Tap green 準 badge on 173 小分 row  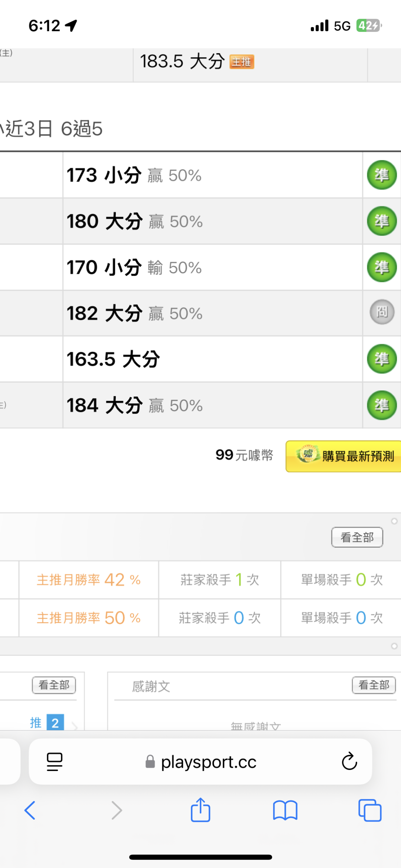point(382,175)
